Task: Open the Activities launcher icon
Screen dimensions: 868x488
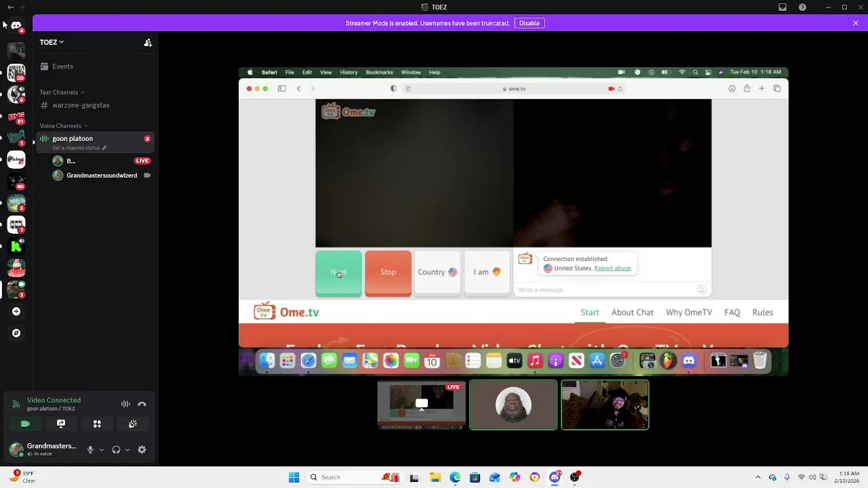Action: (97, 424)
